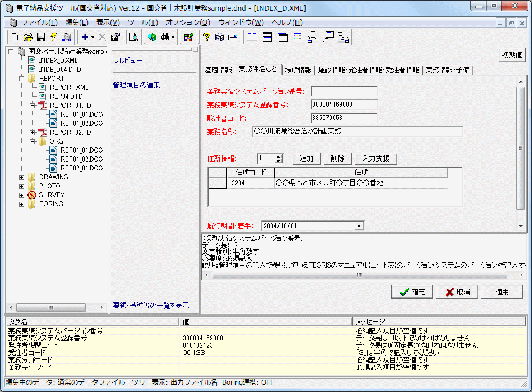Click the 追加 button for 住所情報

coord(307,159)
